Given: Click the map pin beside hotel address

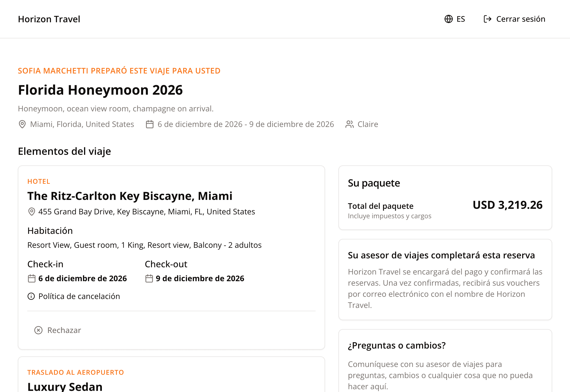Looking at the screenshot, I should (32, 212).
